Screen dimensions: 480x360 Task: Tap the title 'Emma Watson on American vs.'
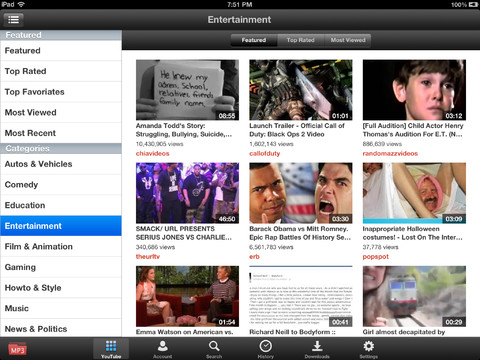click(184, 332)
